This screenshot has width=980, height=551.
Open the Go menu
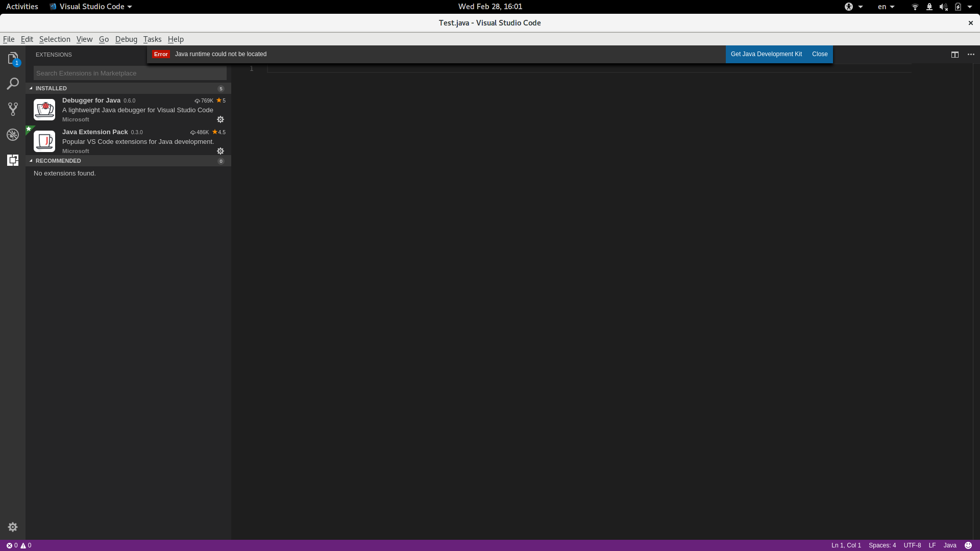(x=104, y=39)
